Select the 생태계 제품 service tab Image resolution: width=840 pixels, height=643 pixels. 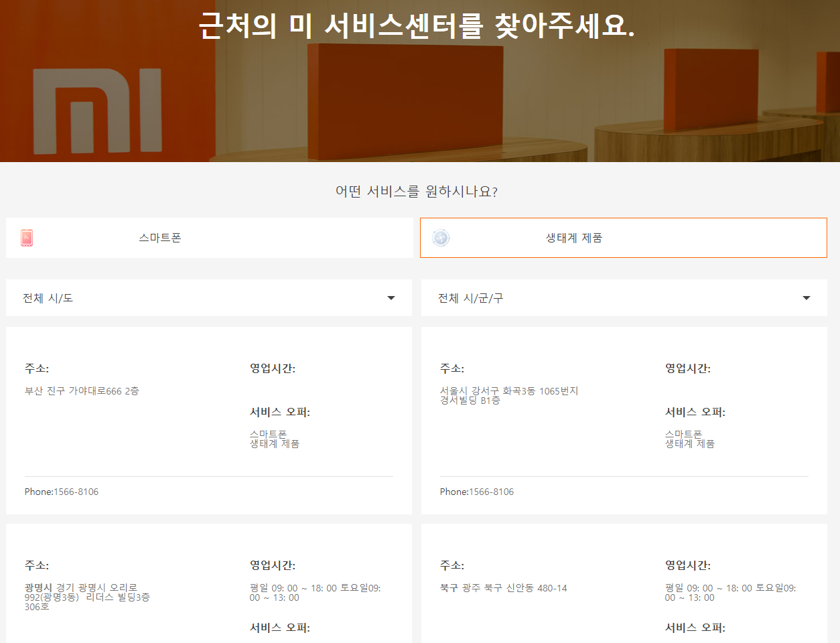[x=624, y=238]
